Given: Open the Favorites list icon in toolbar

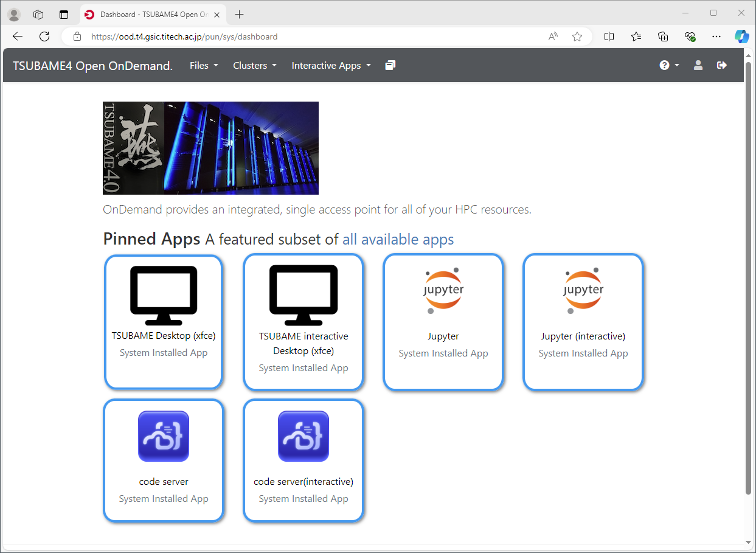Looking at the screenshot, I should pyautogui.click(x=636, y=37).
